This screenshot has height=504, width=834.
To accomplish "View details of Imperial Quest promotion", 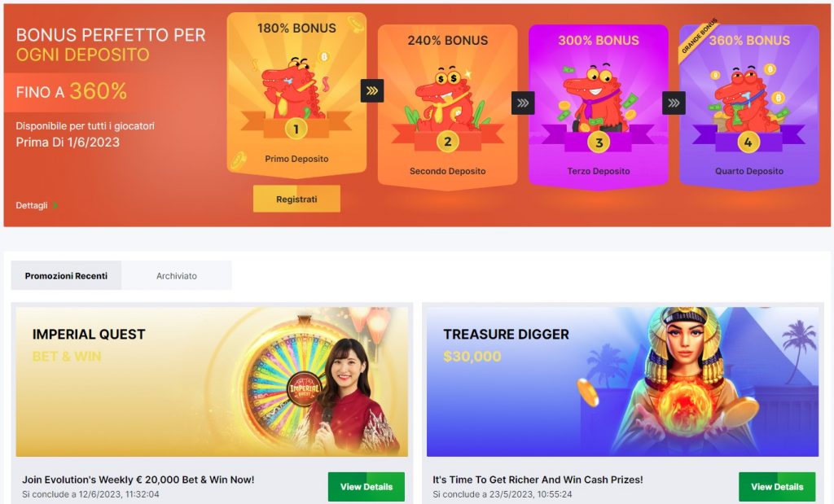I will 366,486.
